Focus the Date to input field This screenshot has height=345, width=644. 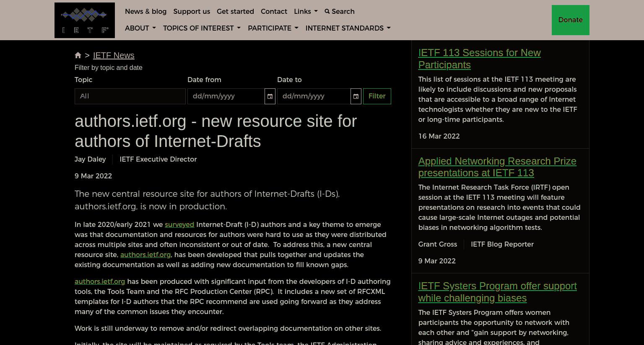tap(314, 96)
